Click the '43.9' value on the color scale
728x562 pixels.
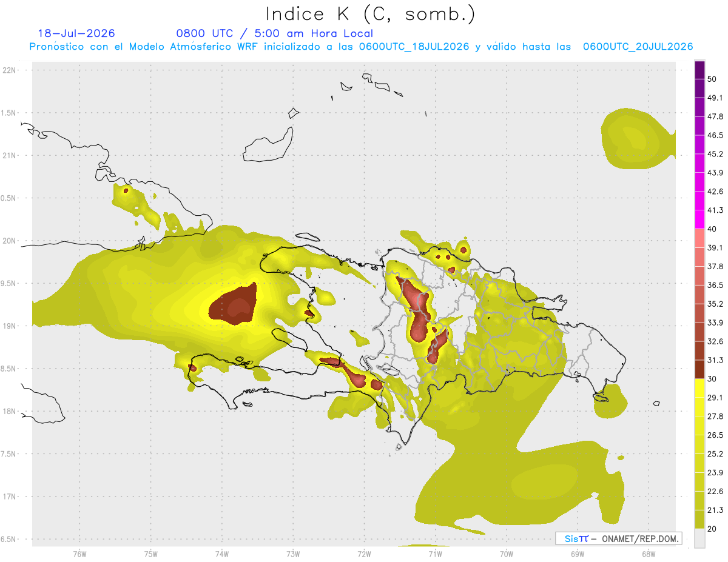(x=715, y=173)
